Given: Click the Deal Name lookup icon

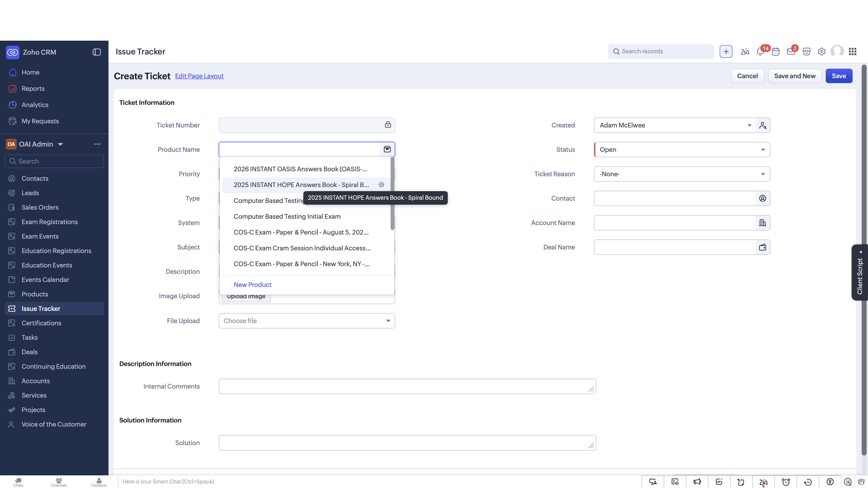Looking at the screenshot, I should pos(762,247).
